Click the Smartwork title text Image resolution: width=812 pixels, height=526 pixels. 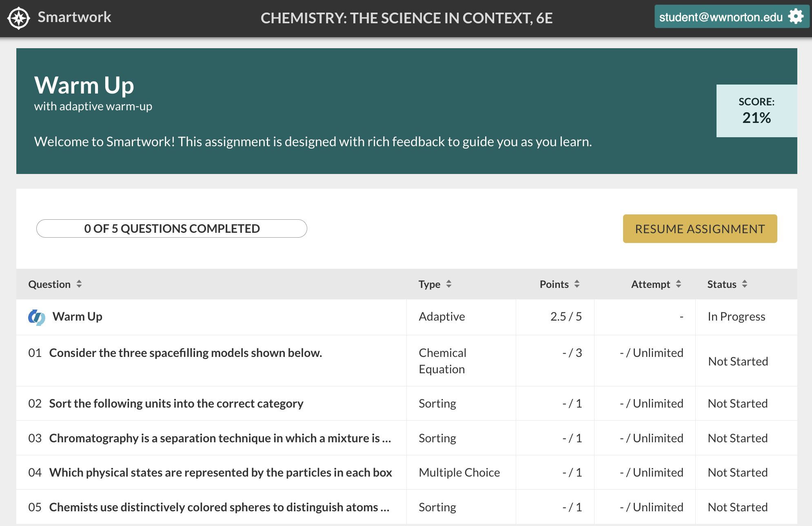(x=74, y=17)
